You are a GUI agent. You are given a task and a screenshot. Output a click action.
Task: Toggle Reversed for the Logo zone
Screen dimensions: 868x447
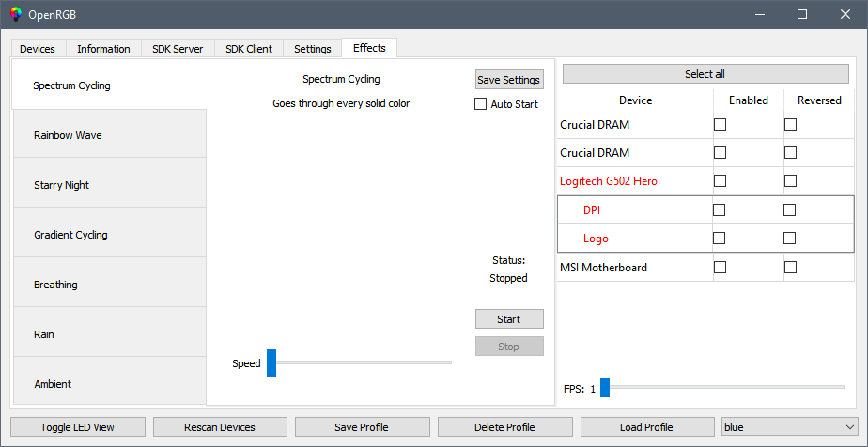[x=789, y=238]
